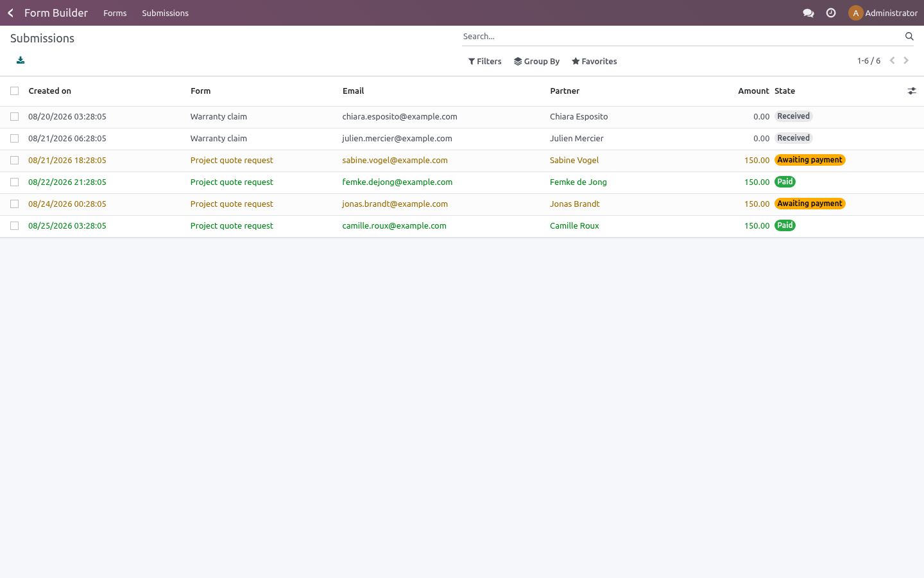Click camille.roux@example.com email cell
924x578 pixels.
coord(394,226)
